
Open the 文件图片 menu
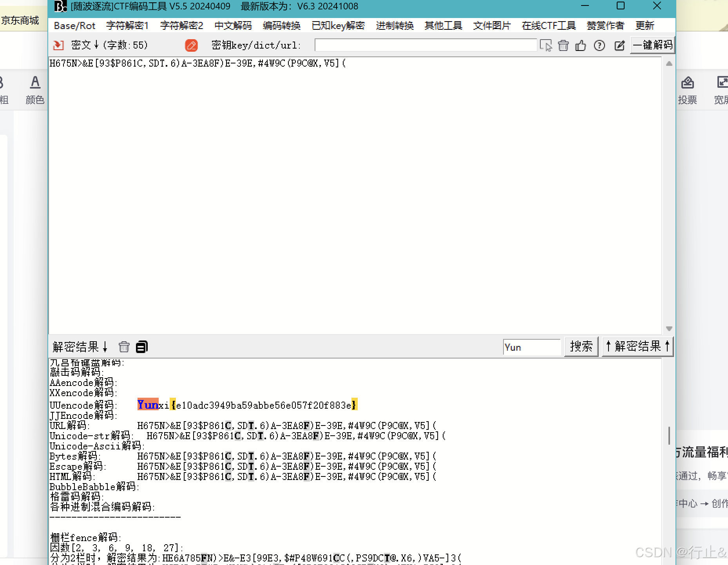(492, 26)
